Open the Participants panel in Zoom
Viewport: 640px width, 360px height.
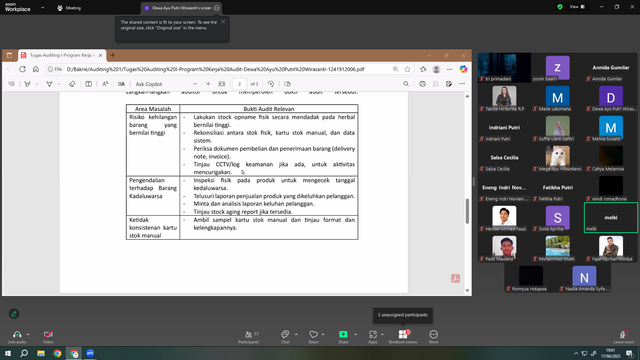click(249, 337)
